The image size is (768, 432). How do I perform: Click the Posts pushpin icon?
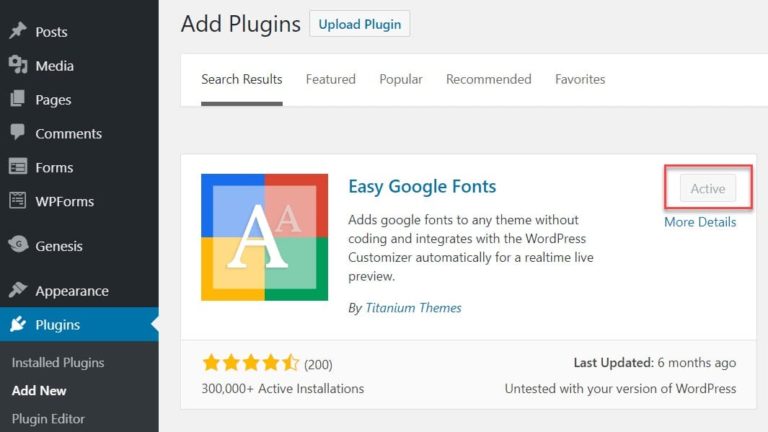coord(18,31)
